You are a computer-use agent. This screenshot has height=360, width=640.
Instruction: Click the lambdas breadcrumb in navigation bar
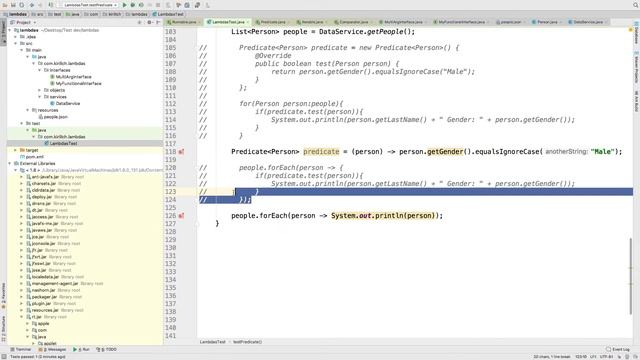coord(15,14)
